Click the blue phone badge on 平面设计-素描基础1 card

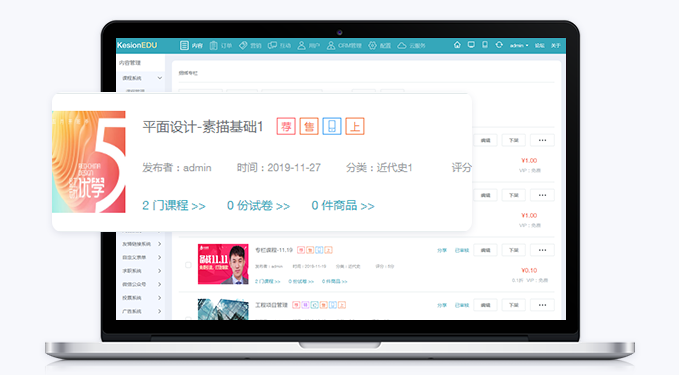332,126
